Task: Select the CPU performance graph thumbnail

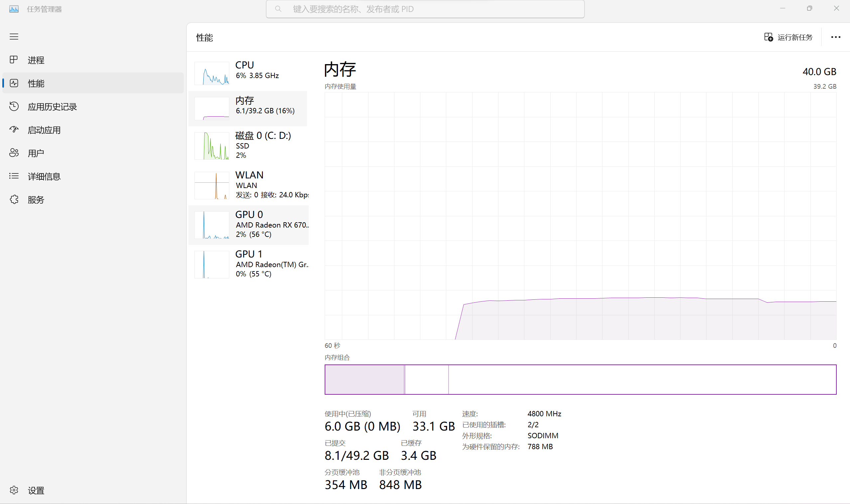Action: [212, 73]
